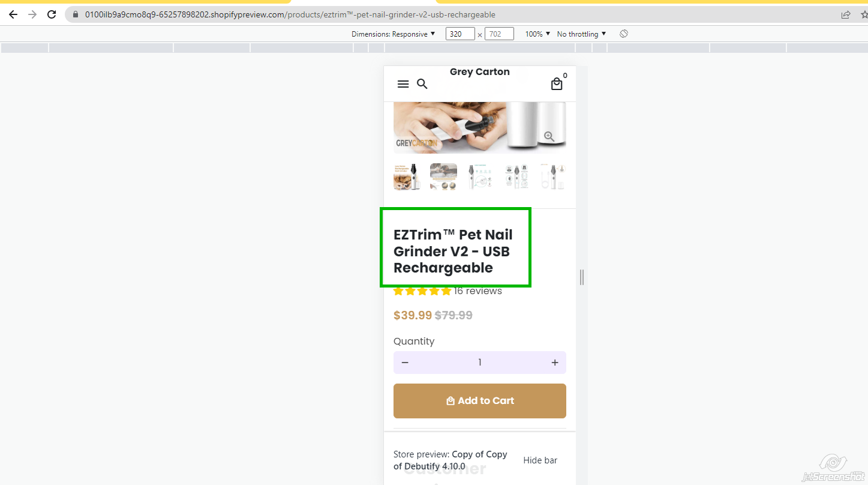Open the No throttling dropdown
This screenshot has width=868, height=485.
[581, 34]
